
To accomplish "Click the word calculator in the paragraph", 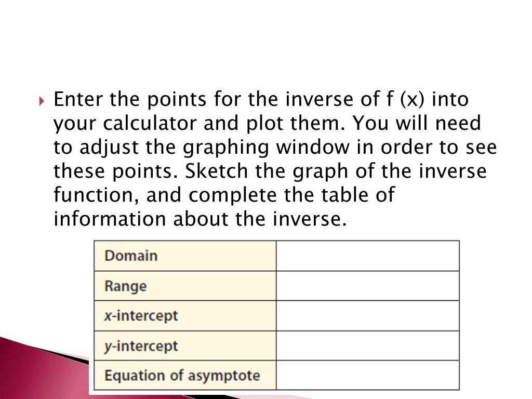I will tap(150, 123).
